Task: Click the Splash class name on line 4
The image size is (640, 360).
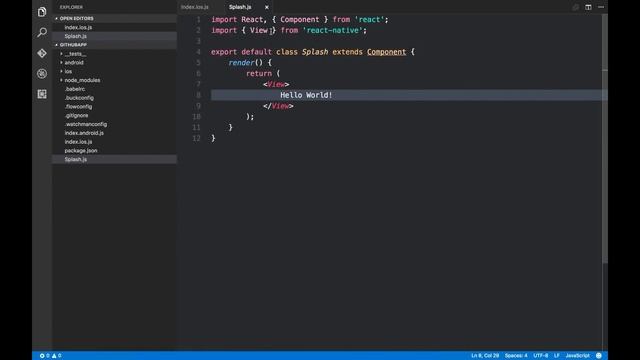Action: coord(315,52)
